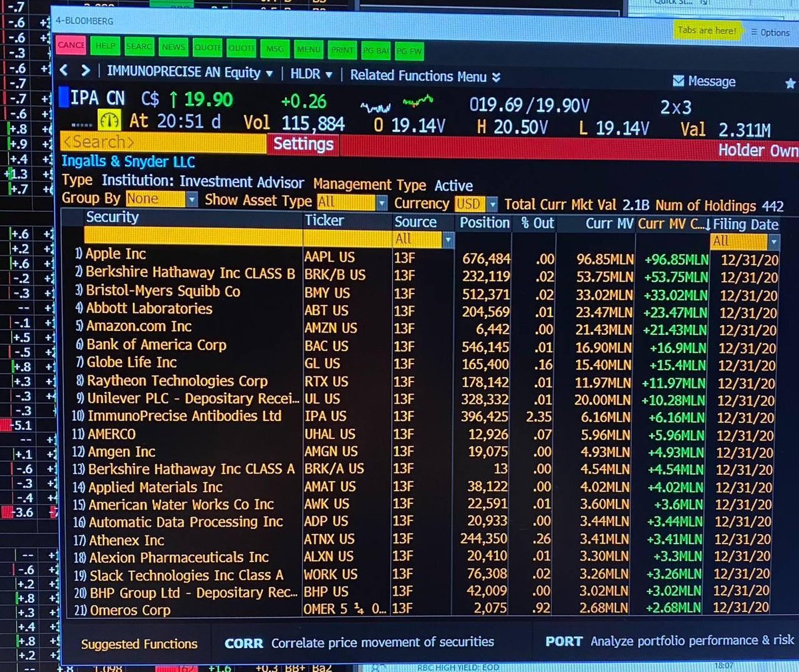
Task: Click the IPA US ticker cell
Action: [325, 416]
